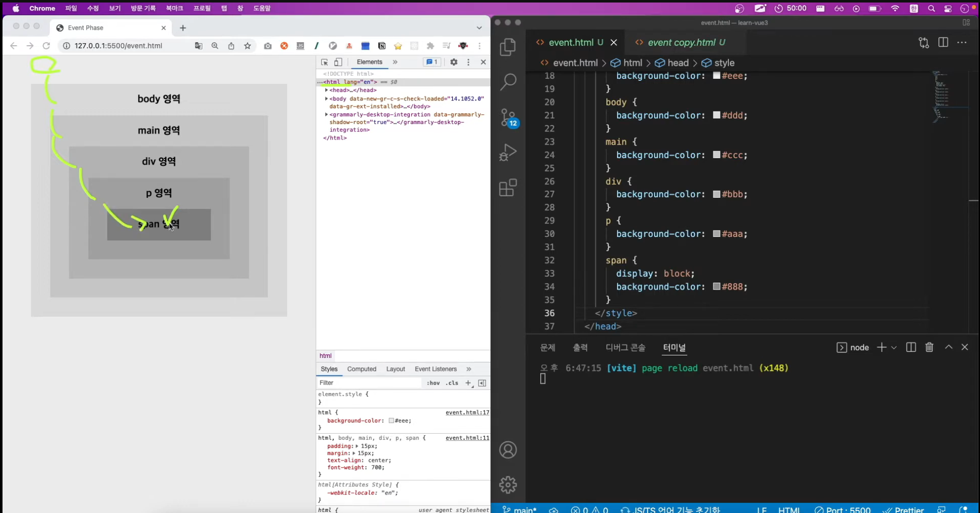Expand the margin shorthand in Styles
Image resolution: width=980 pixels, height=513 pixels.
point(354,453)
